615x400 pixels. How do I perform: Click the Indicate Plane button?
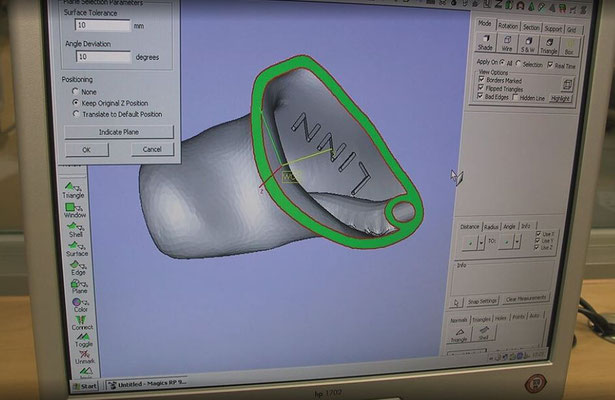(x=118, y=132)
